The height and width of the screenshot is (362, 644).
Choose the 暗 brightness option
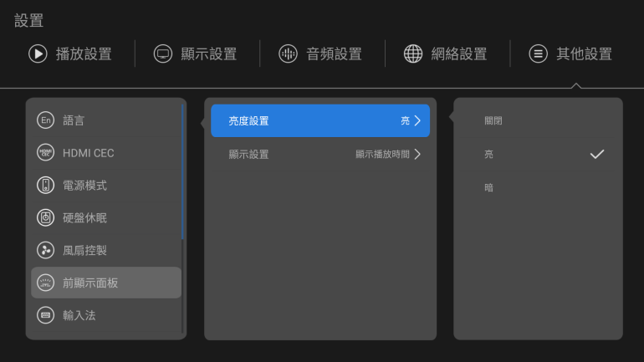coord(538,188)
